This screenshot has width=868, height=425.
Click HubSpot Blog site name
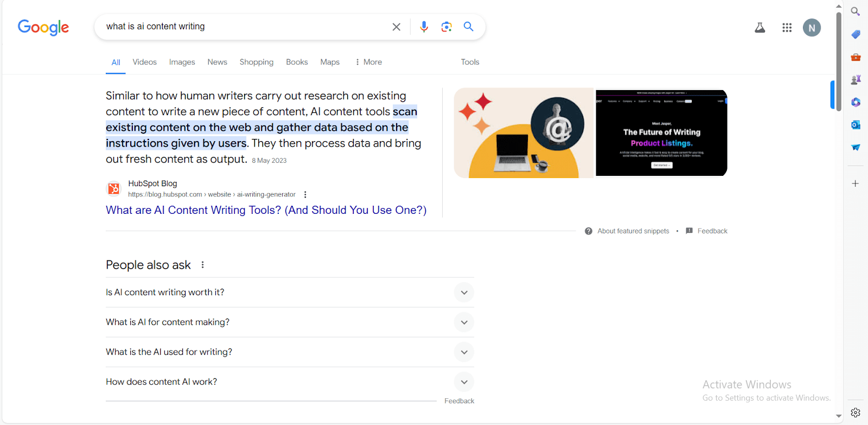[x=152, y=183]
